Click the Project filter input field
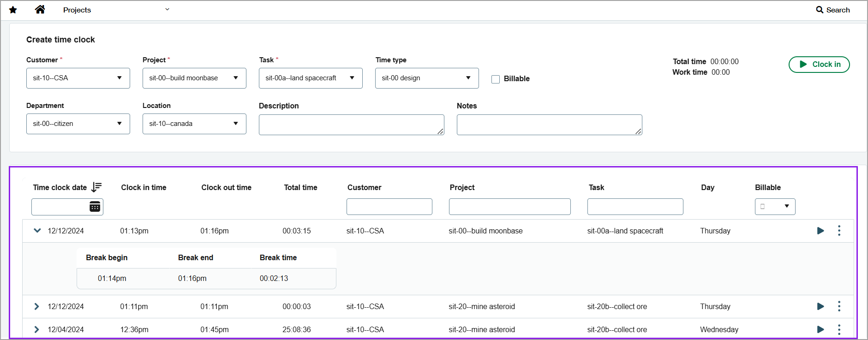The image size is (868, 340). pyautogui.click(x=509, y=207)
